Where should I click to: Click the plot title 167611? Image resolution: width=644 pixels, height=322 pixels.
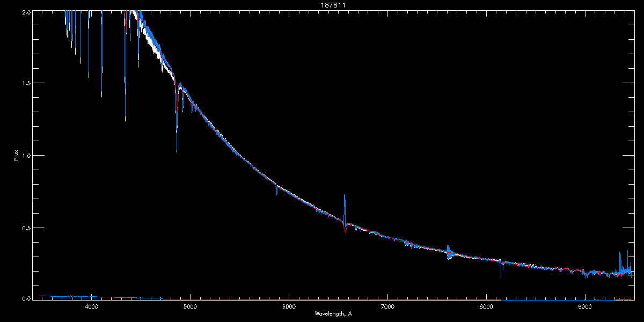[x=333, y=6]
